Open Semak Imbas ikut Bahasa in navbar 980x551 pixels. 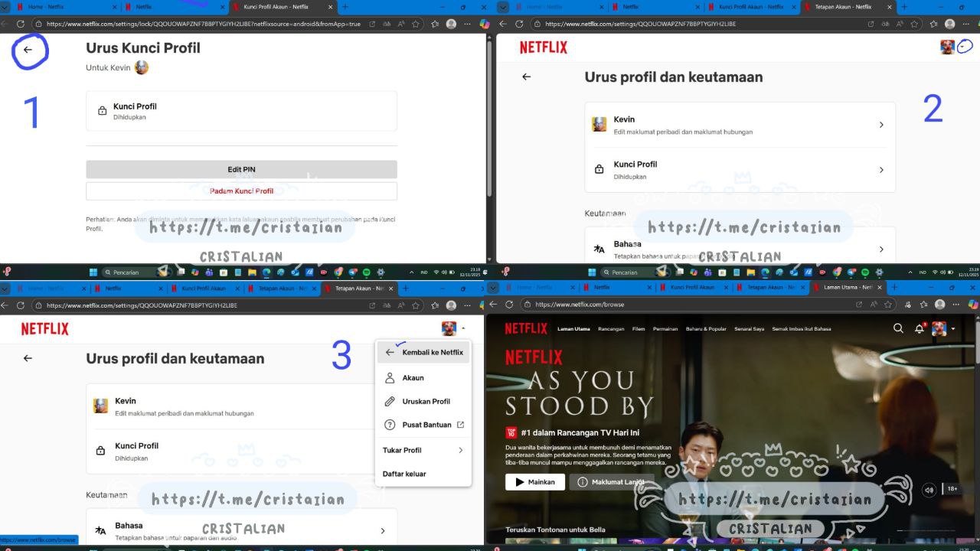click(x=801, y=329)
